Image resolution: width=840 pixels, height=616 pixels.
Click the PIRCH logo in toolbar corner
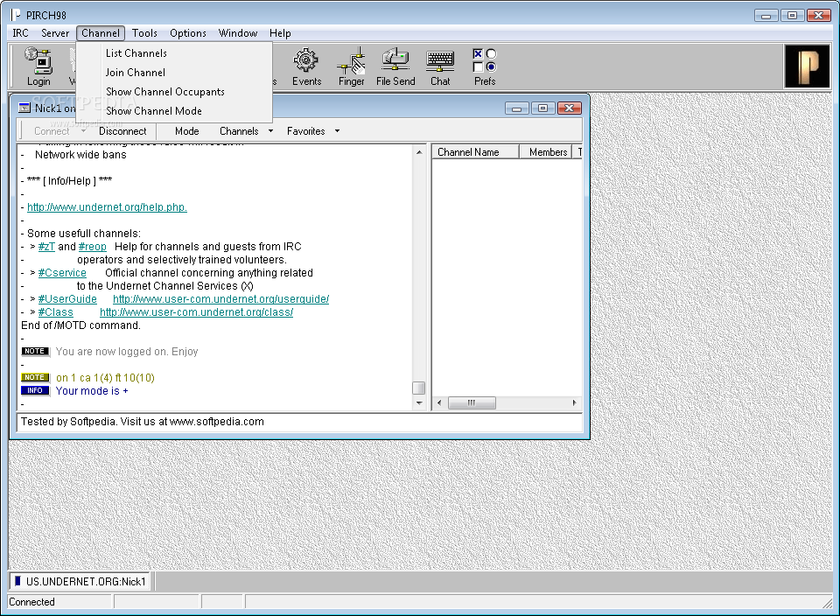(x=807, y=66)
